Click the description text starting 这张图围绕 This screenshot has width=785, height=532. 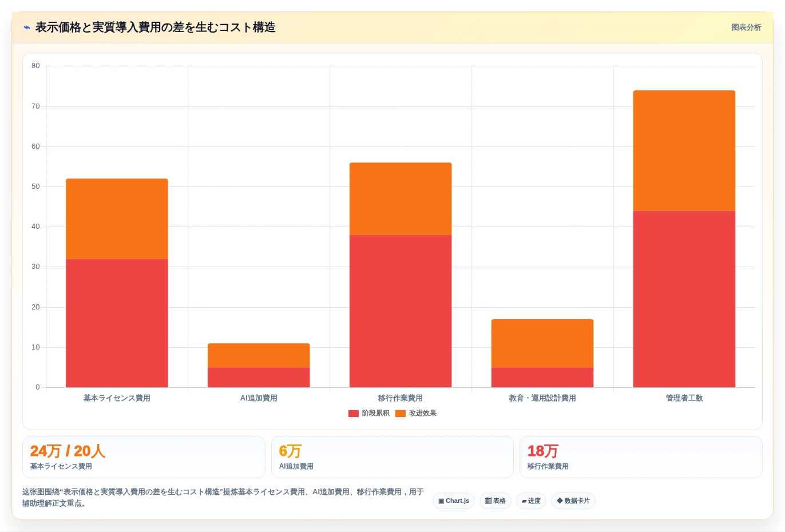(223, 498)
